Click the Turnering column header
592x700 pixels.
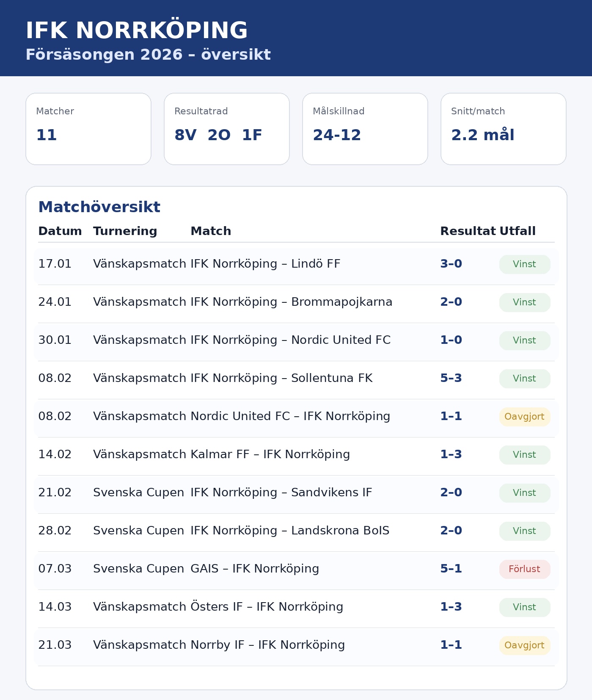125,231
